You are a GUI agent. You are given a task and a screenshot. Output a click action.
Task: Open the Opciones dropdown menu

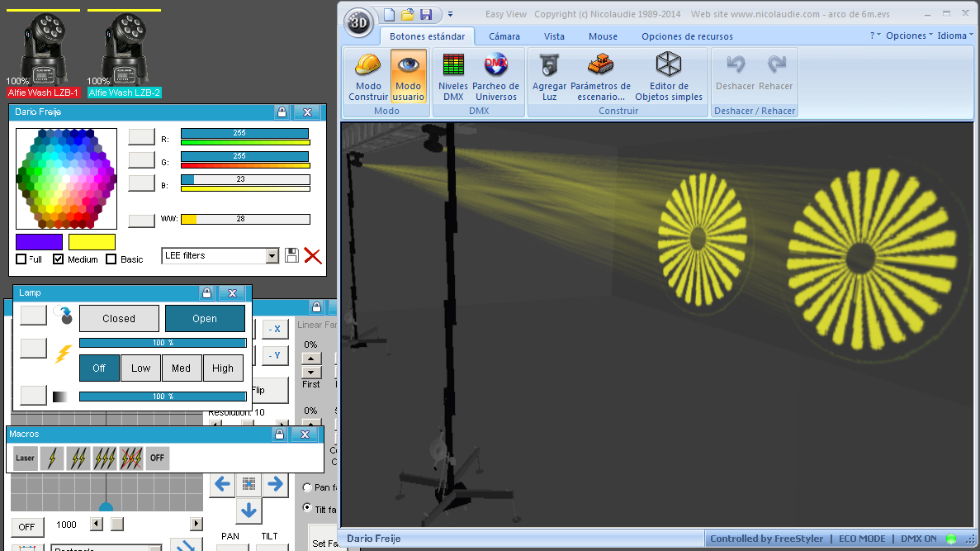[909, 36]
